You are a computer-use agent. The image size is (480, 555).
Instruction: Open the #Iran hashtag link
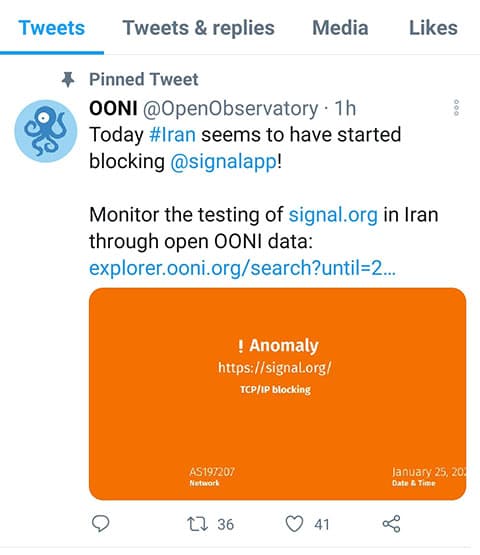(x=172, y=135)
